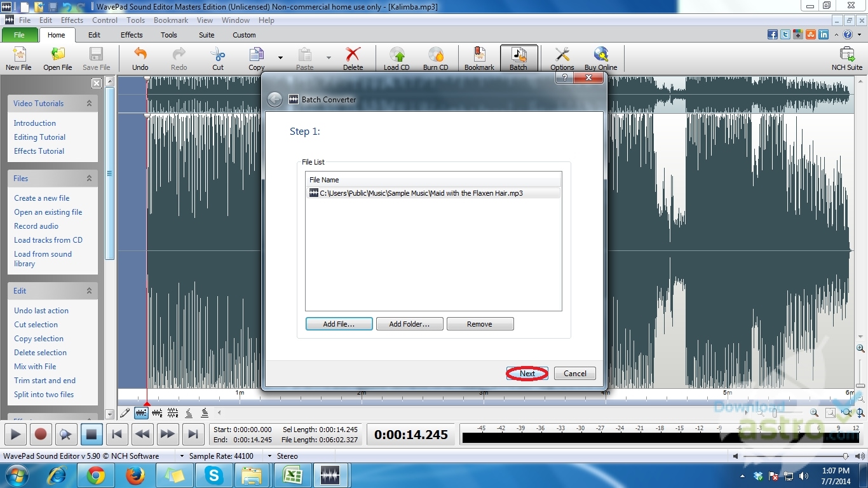
Task: Open the Effects menu in the menu bar
Action: [72, 20]
